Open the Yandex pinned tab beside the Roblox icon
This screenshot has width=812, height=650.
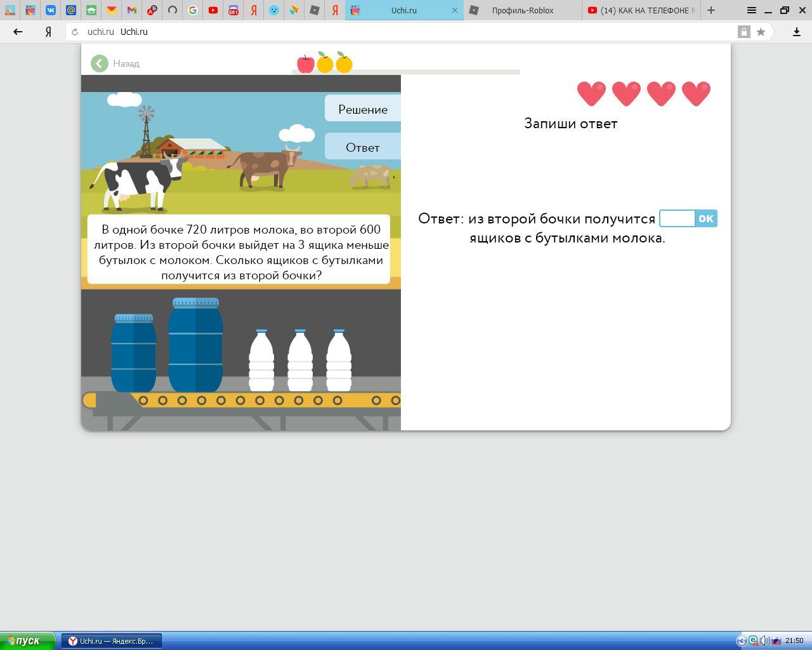click(335, 10)
